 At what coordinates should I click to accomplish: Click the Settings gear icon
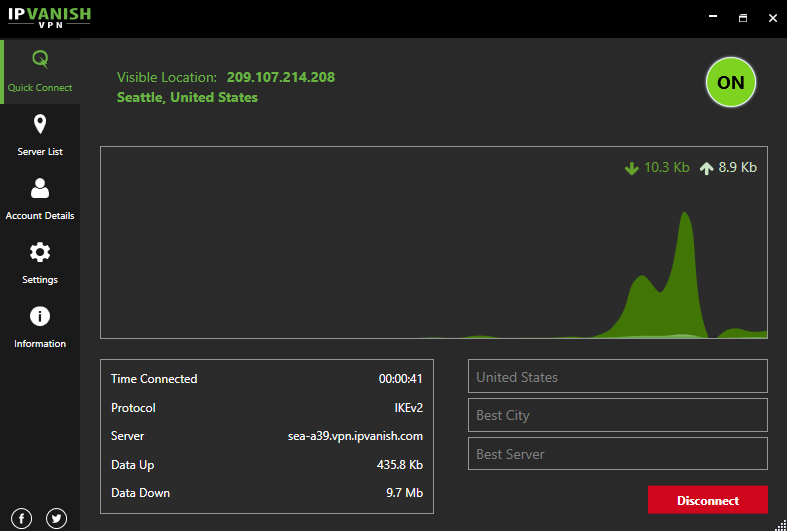click(x=40, y=252)
